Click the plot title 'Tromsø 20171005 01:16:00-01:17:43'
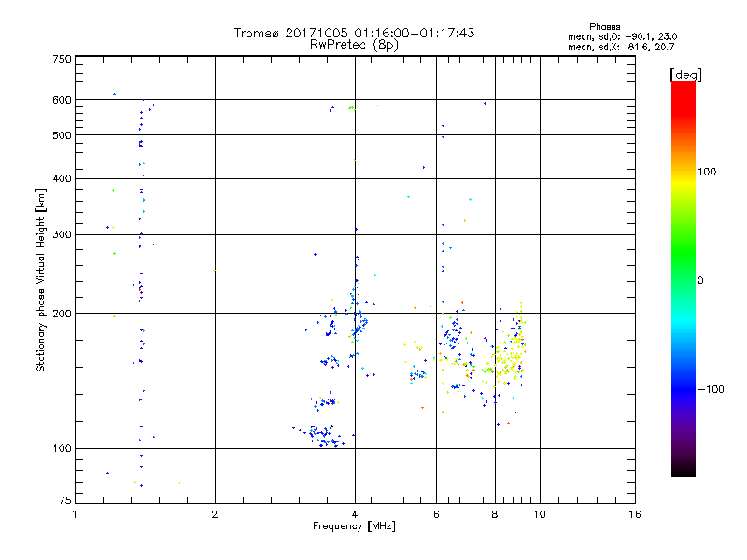This screenshot has width=747, height=560. click(x=354, y=33)
